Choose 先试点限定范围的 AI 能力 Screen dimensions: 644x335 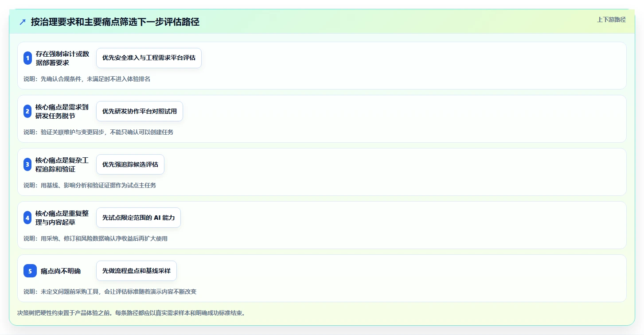tap(138, 218)
